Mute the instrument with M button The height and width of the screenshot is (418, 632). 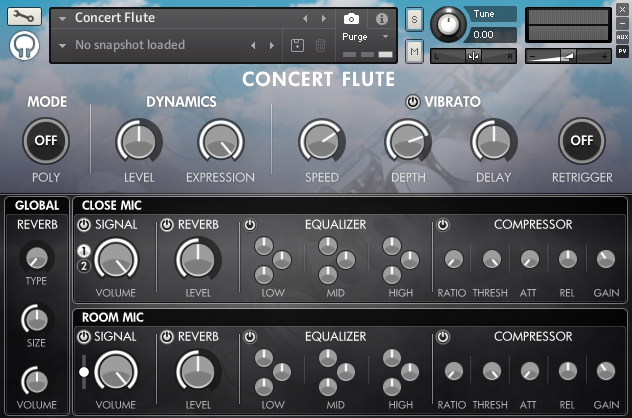point(414,51)
